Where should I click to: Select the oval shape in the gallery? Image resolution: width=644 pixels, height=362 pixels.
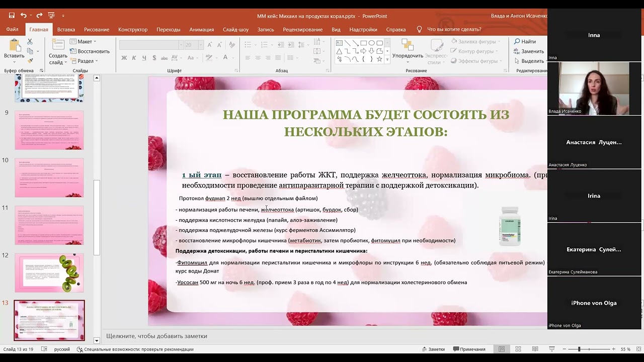371,43
